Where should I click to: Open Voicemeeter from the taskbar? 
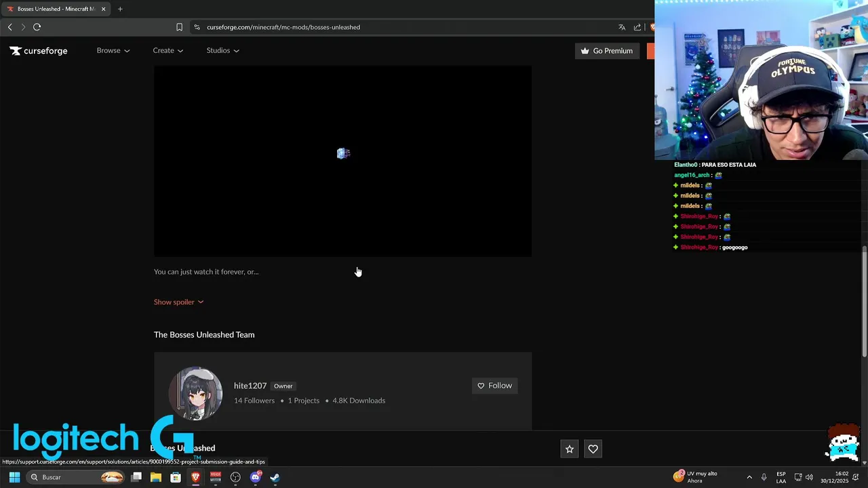[216, 477]
